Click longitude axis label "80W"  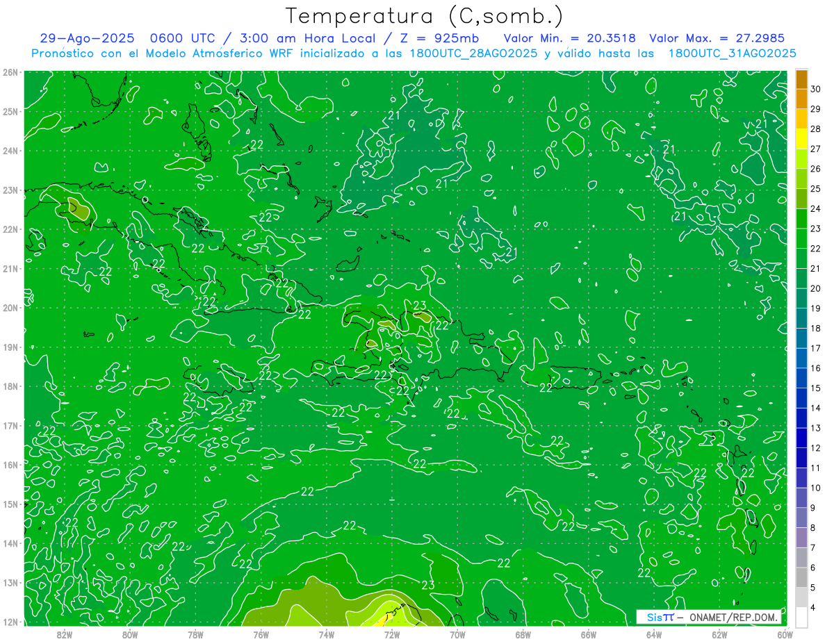130,634
